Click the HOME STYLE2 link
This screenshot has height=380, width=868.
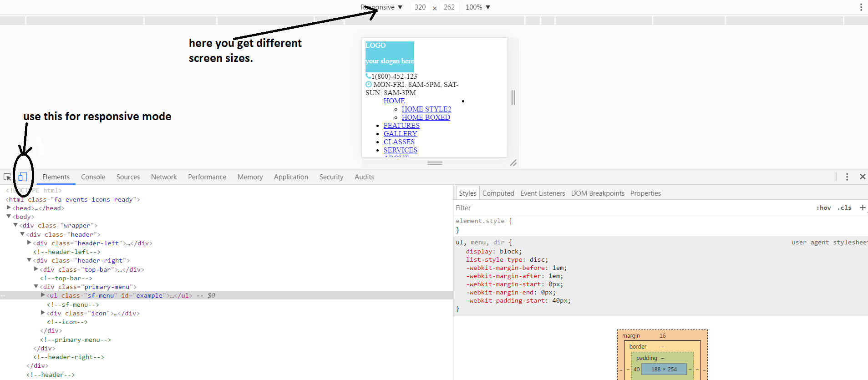pyautogui.click(x=426, y=109)
